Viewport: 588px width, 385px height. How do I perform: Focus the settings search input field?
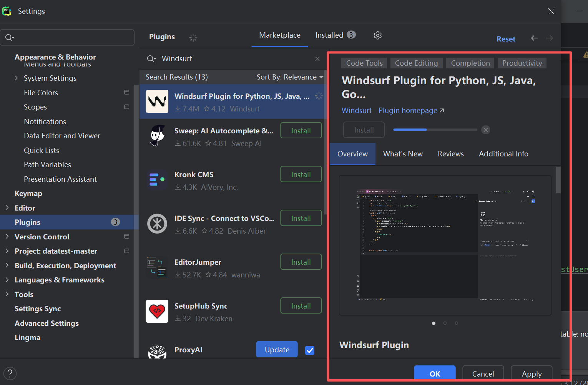pos(67,38)
